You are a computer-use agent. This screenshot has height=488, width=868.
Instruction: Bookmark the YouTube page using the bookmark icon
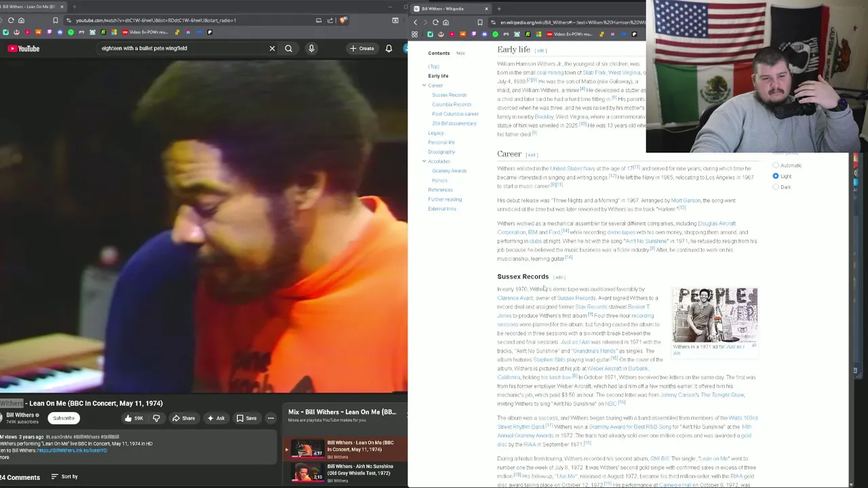[x=56, y=20]
